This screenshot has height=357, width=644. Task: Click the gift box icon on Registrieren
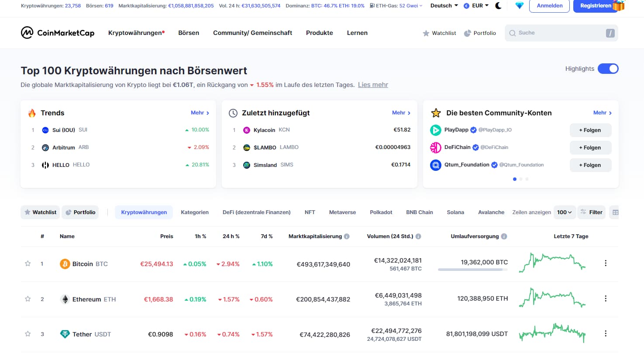point(618,6)
